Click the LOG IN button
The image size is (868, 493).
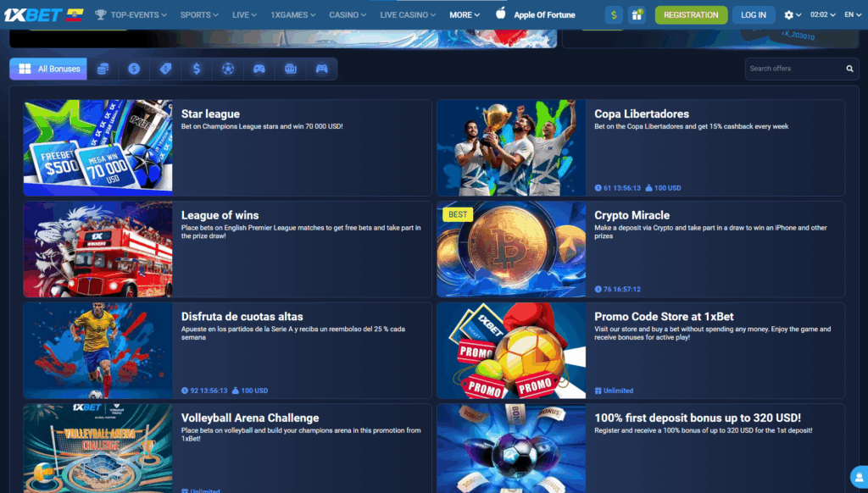[754, 14]
